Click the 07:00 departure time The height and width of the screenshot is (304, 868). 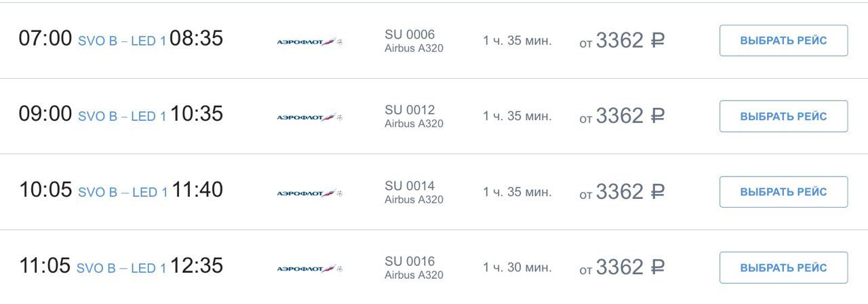(45, 39)
